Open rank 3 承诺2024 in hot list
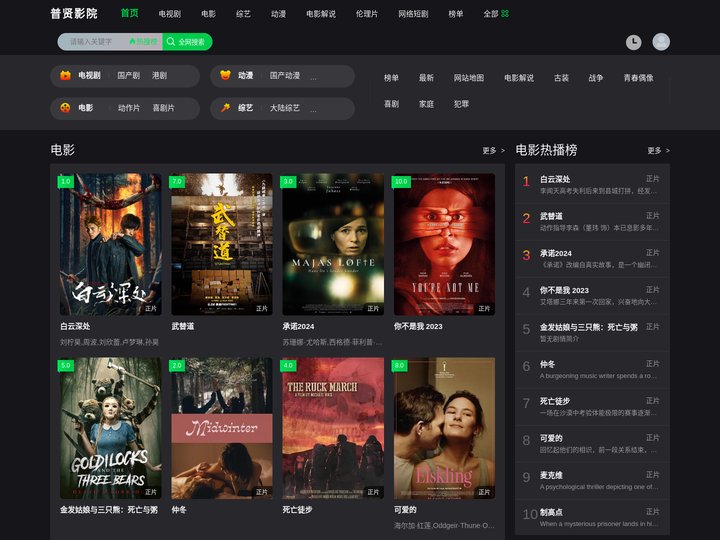This screenshot has height=540, width=720. tap(592, 259)
